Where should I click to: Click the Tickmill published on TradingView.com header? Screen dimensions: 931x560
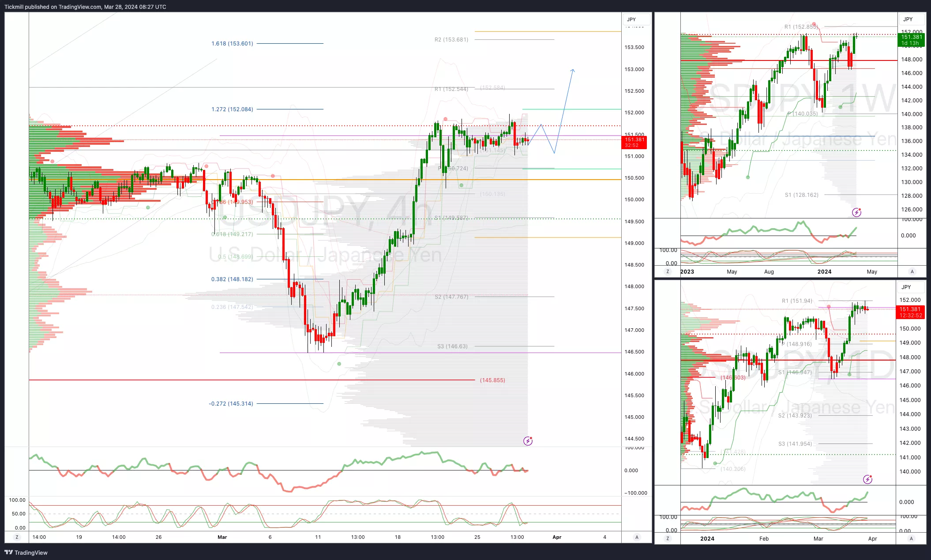tap(85, 7)
